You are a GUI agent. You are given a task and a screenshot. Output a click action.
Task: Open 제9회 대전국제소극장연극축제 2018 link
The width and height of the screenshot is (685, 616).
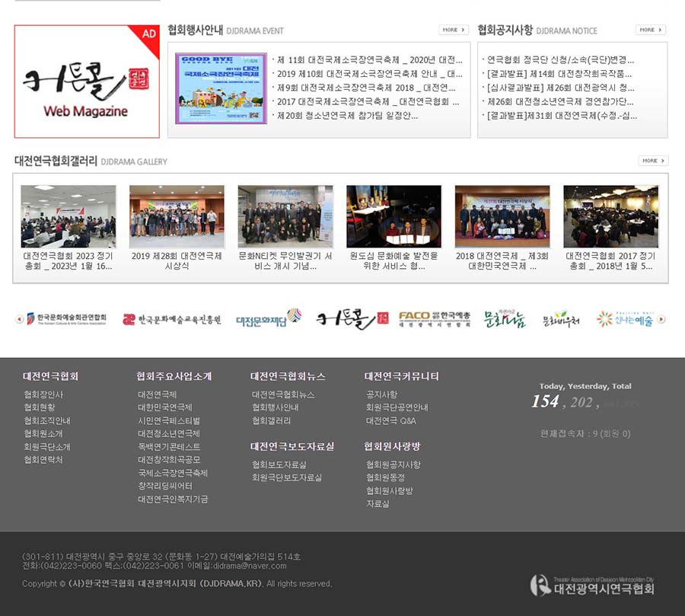pyautogui.click(x=366, y=88)
